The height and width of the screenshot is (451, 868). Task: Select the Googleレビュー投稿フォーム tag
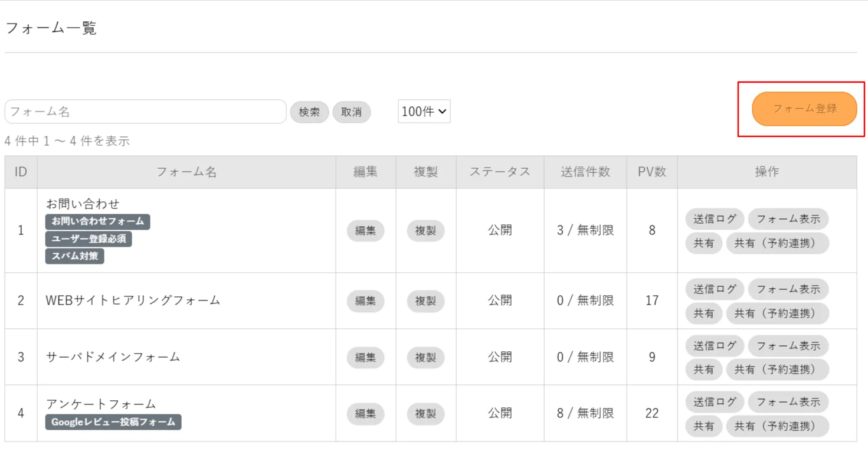tap(113, 422)
